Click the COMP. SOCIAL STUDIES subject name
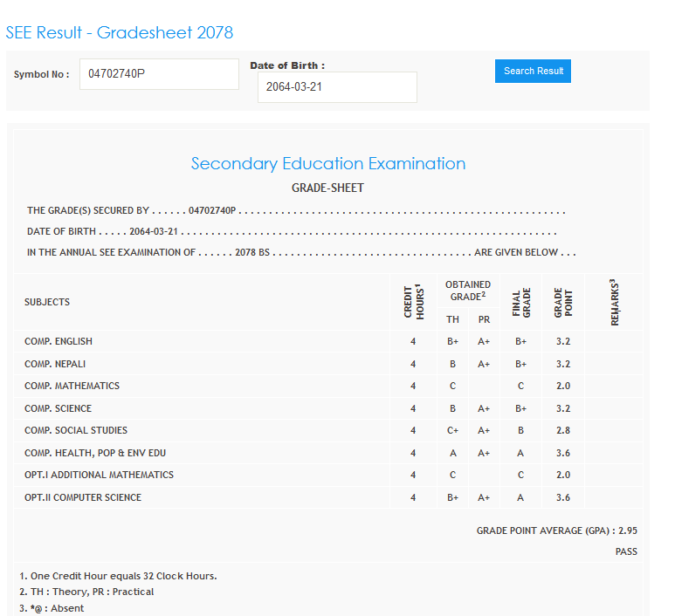The width and height of the screenshot is (675, 616). [76, 430]
